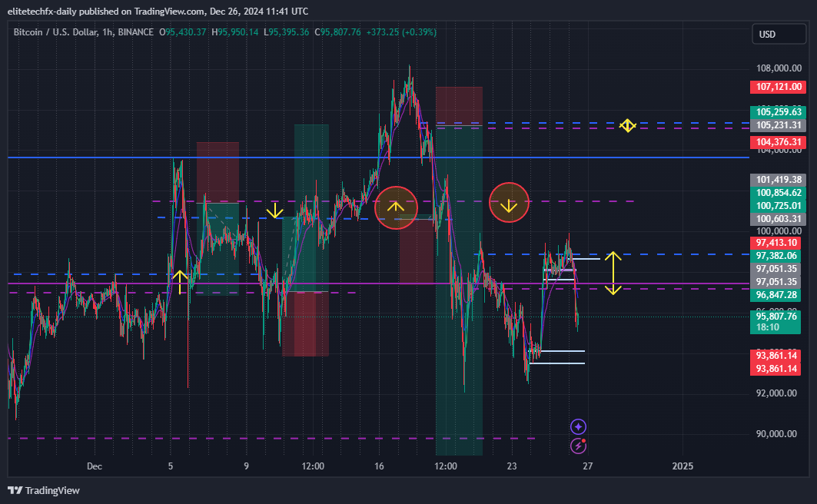The height and width of the screenshot is (504, 817).
Task: Click the low value 95,395.36
Action: click(289, 32)
